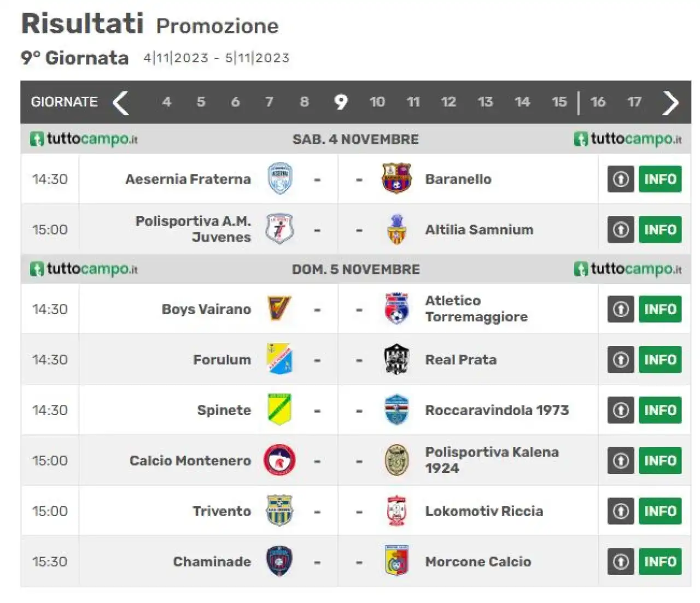Screen dimensions: 700x603
Task: Open INFO for Trivento vs Lokomotiv Riccia
Action: (x=660, y=511)
